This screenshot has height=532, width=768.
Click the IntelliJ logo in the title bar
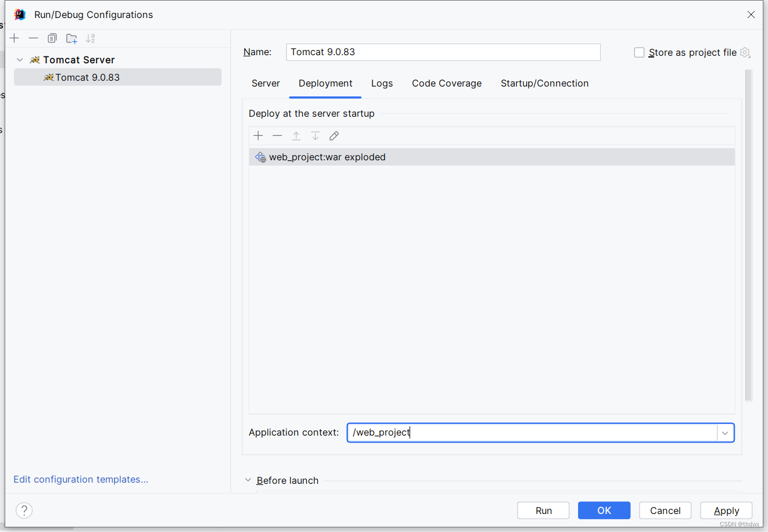coord(20,15)
